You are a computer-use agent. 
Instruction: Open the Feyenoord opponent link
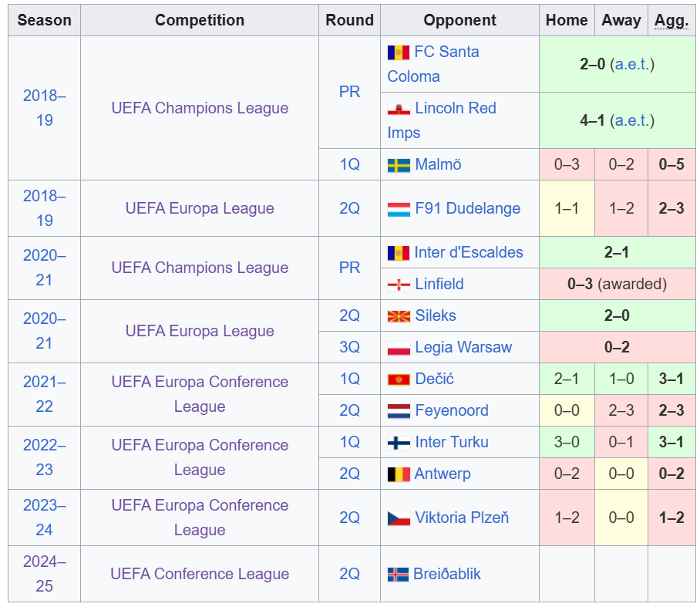tap(451, 410)
